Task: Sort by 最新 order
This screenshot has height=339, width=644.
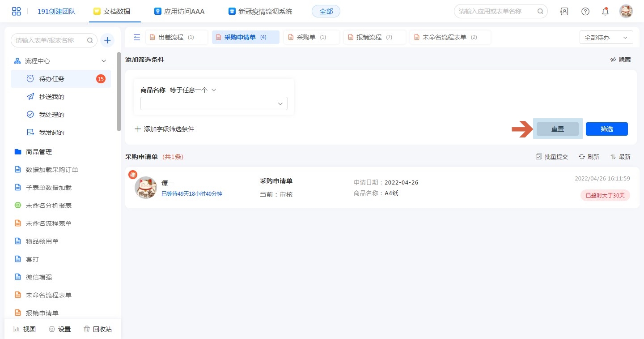Action: pos(620,157)
